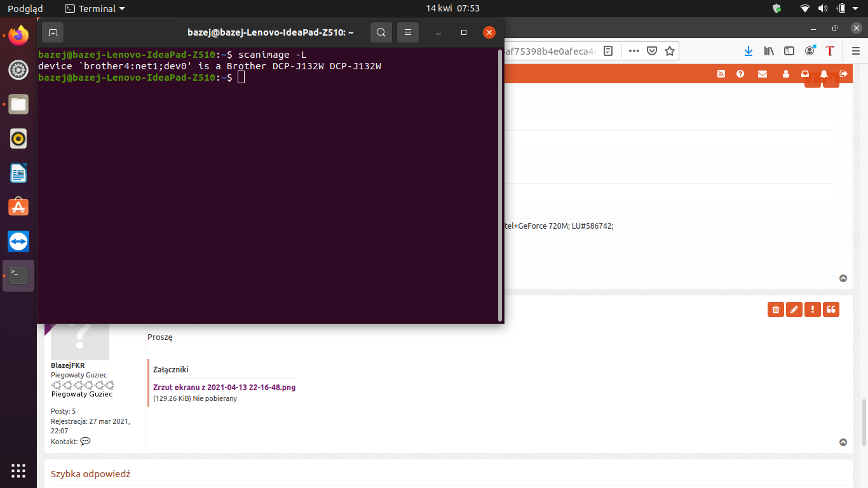
Task: Click the Szybka odpowiedź heading
Action: tap(90, 474)
